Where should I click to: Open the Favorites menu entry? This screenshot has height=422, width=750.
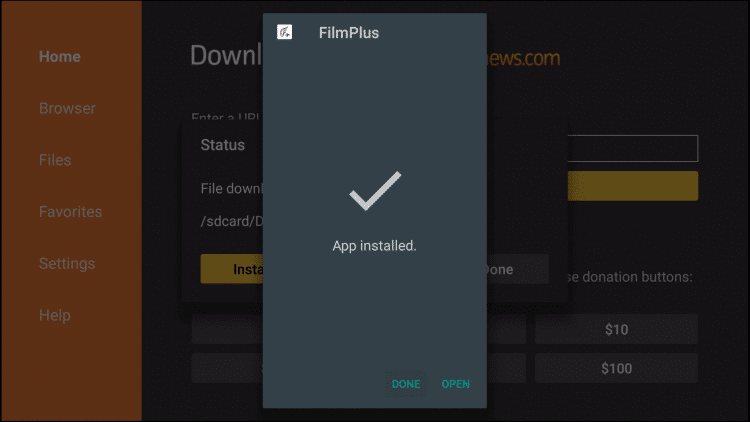pos(70,211)
